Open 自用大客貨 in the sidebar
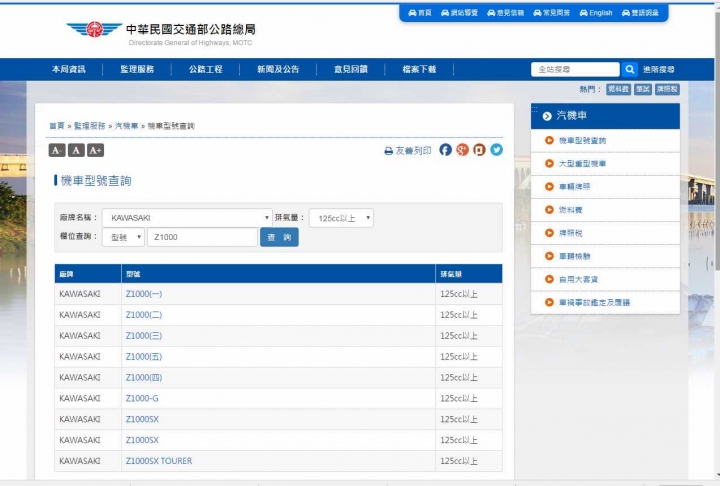The height and width of the screenshot is (486, 720). 578,279
